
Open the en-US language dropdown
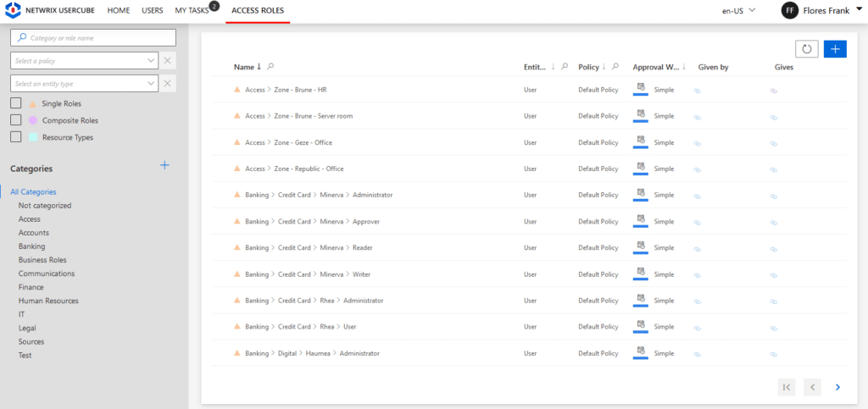tap(738, 10)
